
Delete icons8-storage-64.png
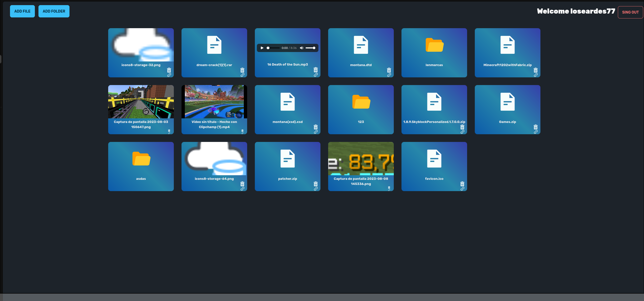pyautogui.click(x=242, y=184)
